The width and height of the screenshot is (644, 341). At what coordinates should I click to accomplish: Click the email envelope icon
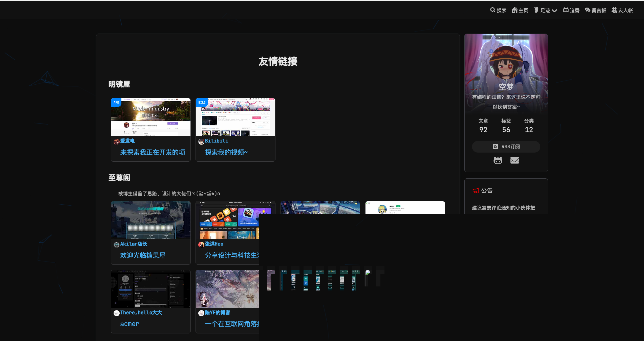pyautogui.click(x=515, y=160)
